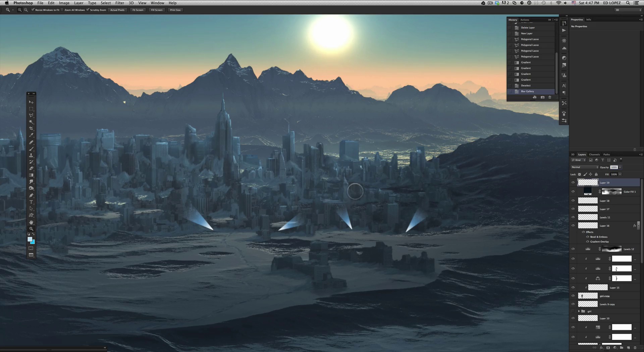The width and height of the screenshot is (644, 352).
Task: Open the Histogram panel icon
Action: tap(564, 48)
